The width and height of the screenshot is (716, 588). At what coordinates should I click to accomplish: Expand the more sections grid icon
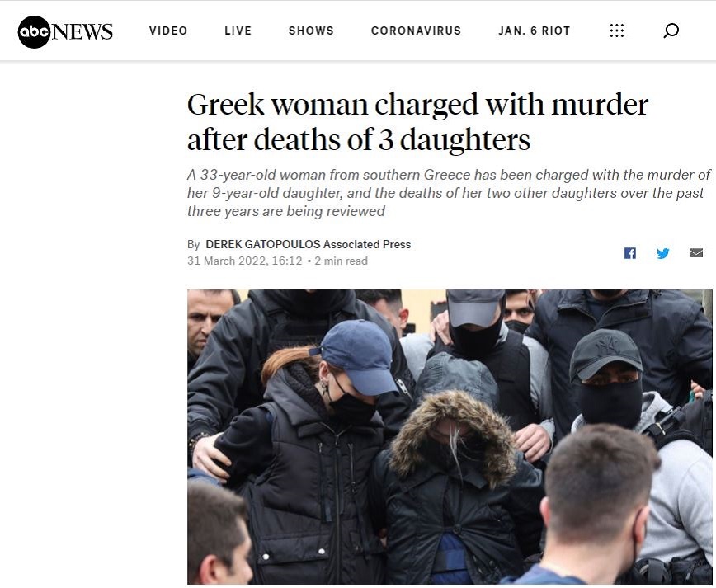point(616,31)
